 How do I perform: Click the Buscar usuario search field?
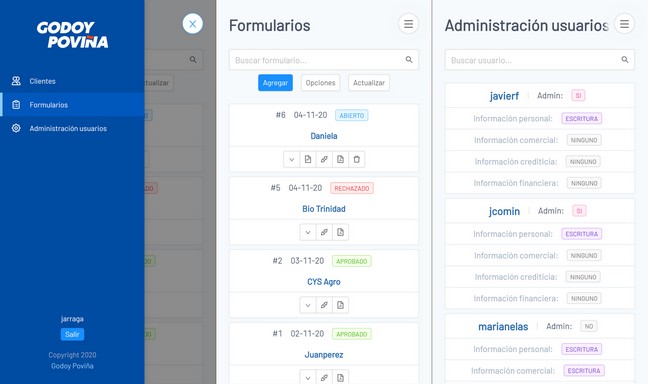point(539,60)
